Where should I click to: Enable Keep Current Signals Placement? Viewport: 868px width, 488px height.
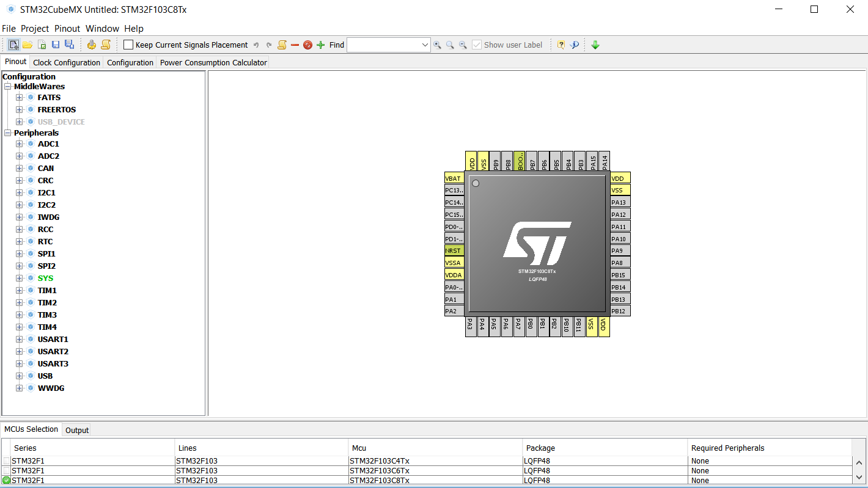point(128,44)
